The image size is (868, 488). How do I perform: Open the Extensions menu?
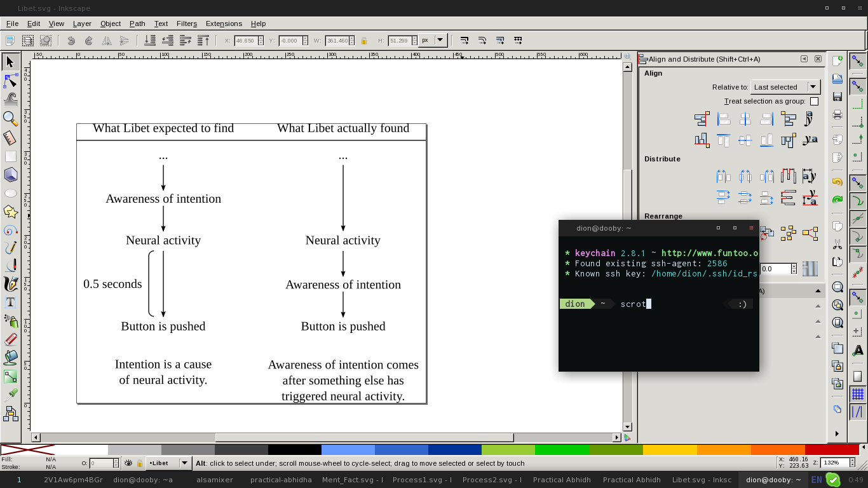click(x=224, y=24)
